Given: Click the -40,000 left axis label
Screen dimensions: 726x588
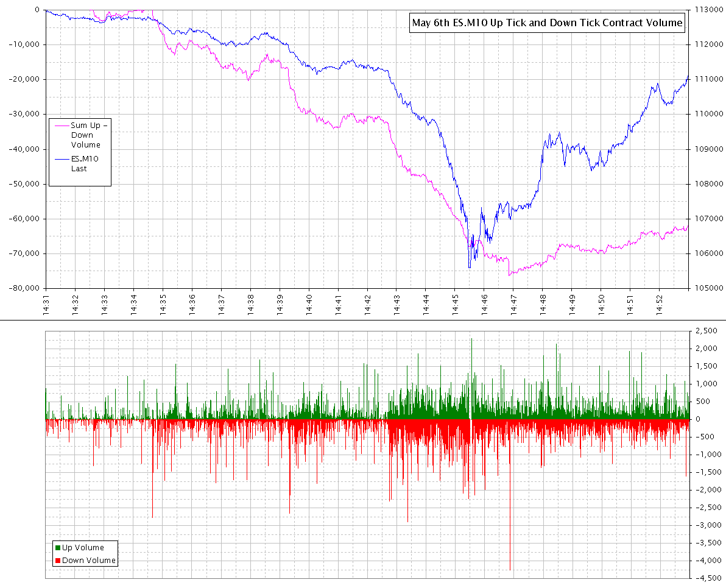Looking at the screenshot, I should (22, 149).
